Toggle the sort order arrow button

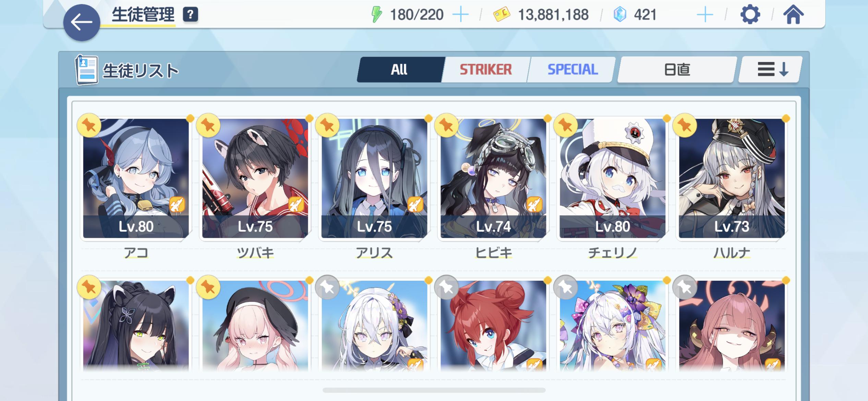[770, 70]
